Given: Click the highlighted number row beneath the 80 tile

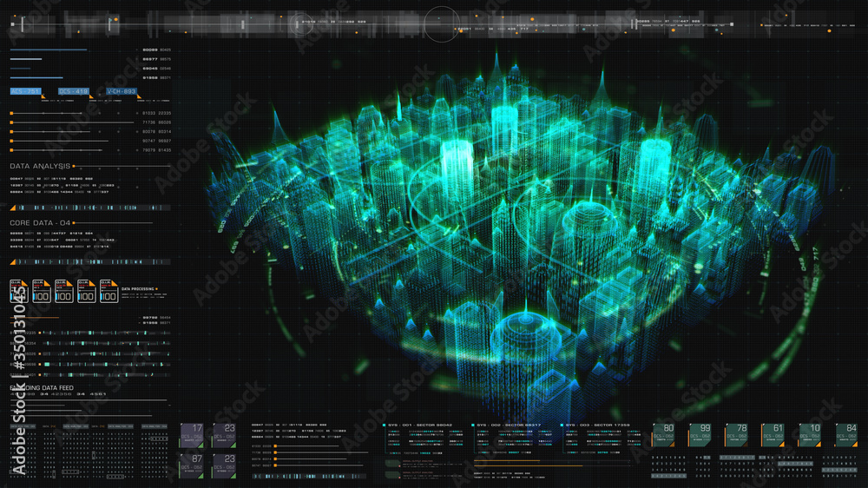Looking at the screenshot, I should click(668, 476).
